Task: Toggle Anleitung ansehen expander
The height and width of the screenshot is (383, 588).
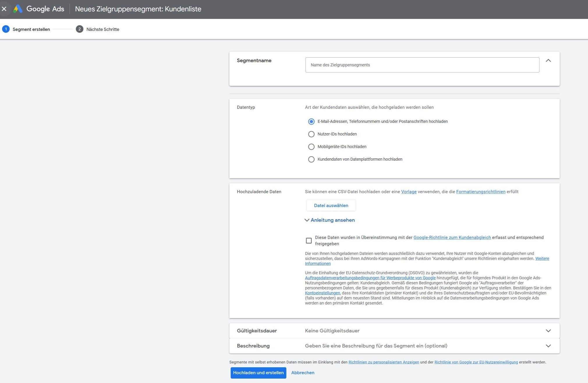Action: coord(330,220)
